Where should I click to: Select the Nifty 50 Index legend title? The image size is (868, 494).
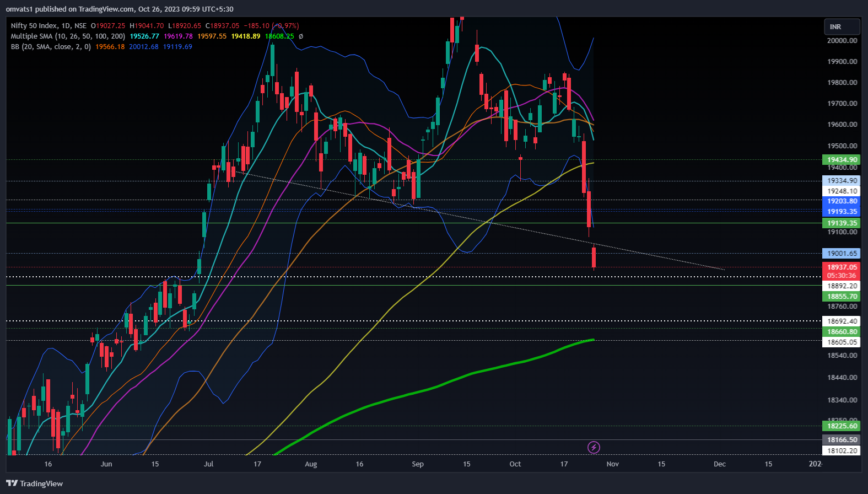tap(48, 26)
